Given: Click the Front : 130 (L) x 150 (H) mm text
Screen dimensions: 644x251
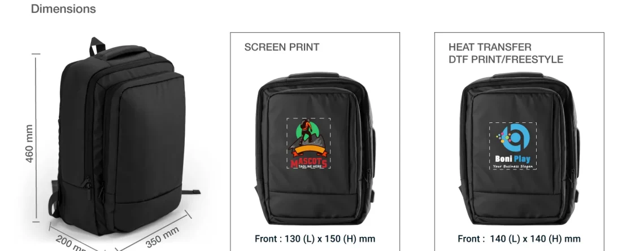Looking at the screenshot, I should click(315, 239).
